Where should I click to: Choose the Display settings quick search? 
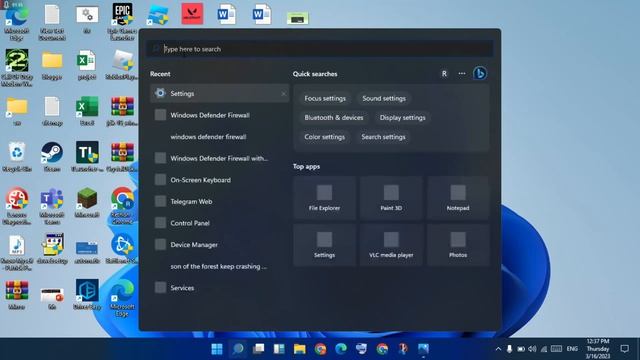tap(402, 118)
